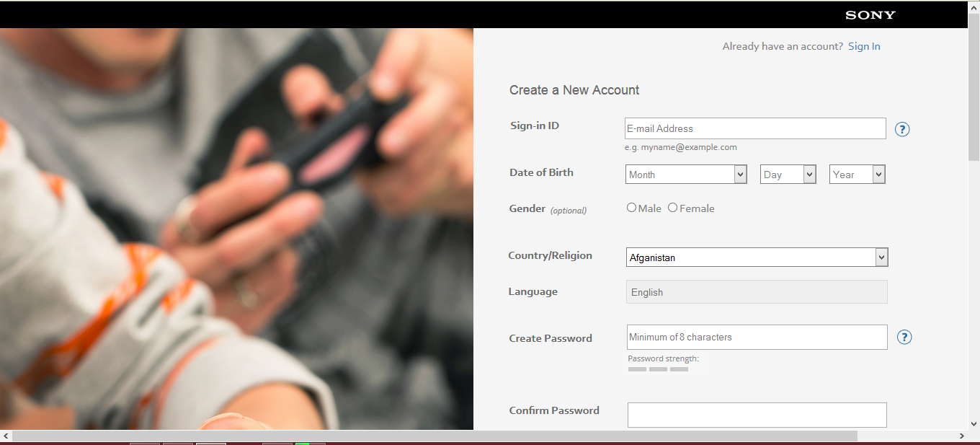The width and height of the screenshot is (980, 445).
Task: Click the horizontal scrollbar left arrow
Action: pyautogui.click(x=6, y=436)
